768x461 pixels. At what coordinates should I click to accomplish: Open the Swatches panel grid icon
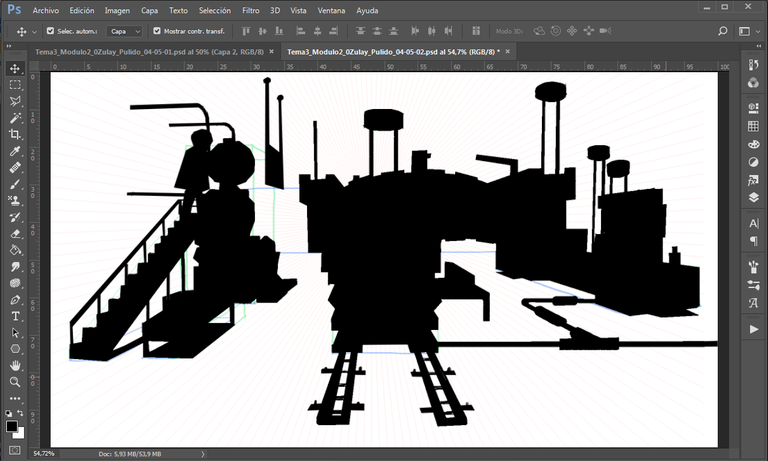(x=753, y=126)
